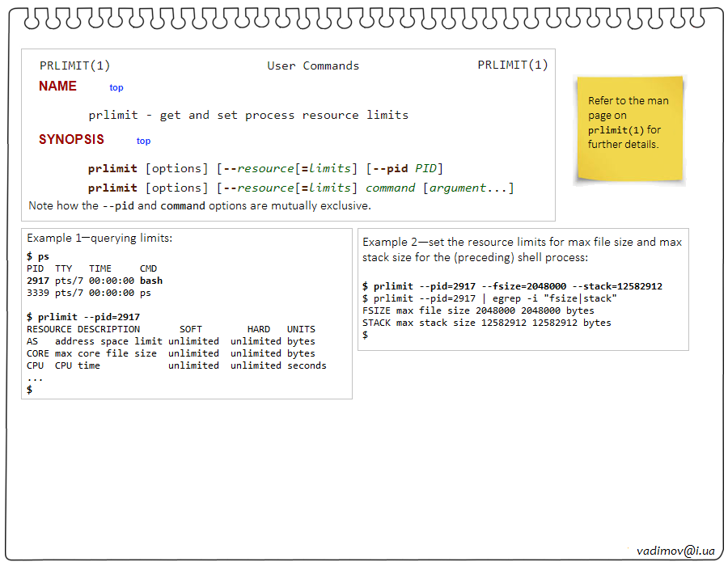Click the green 'command' word in the synopsis
Viewport: 728px width, 566px height.
(x=390, y=188)
